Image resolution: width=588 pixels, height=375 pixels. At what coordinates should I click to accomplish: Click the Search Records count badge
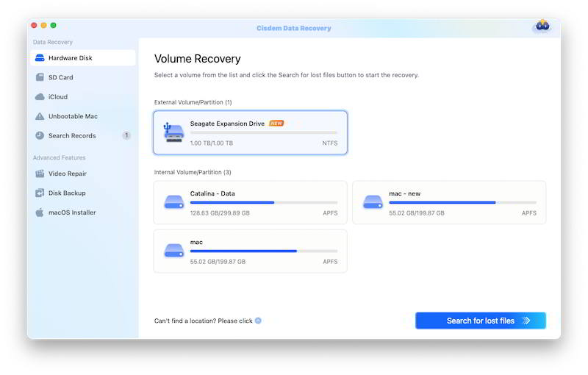click(x=126, y=135)
